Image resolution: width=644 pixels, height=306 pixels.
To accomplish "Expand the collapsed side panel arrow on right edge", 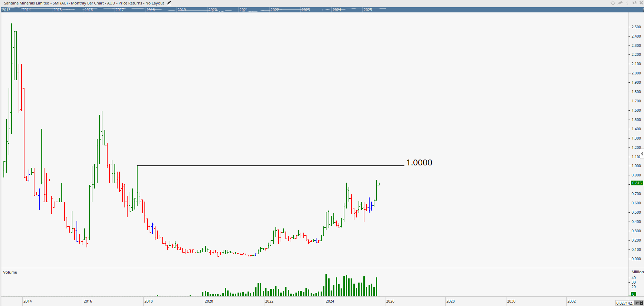I will (x=642, y=154).
